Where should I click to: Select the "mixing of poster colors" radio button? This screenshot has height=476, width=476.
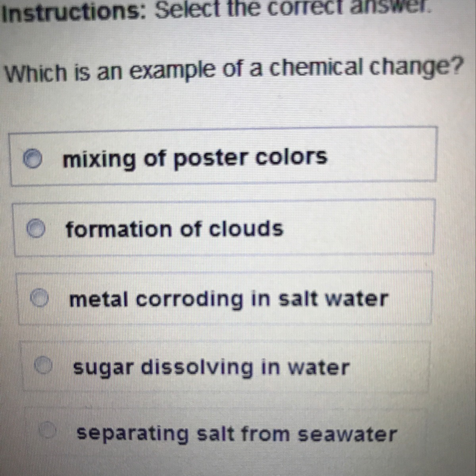(x=32, y=159)
